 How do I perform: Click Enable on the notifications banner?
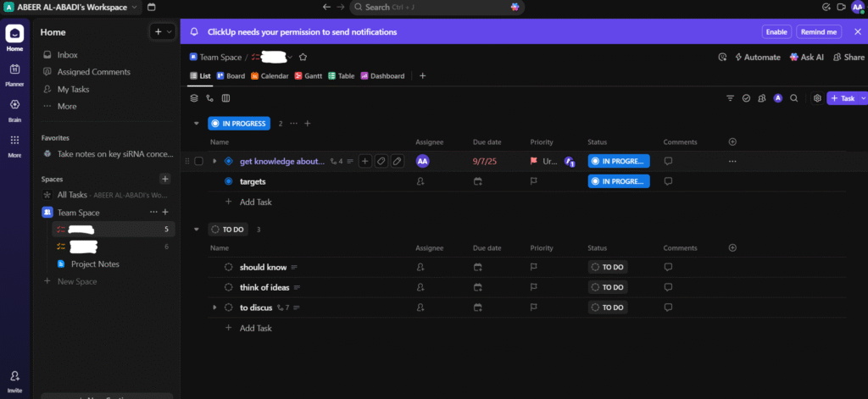(x=776, y=31)
